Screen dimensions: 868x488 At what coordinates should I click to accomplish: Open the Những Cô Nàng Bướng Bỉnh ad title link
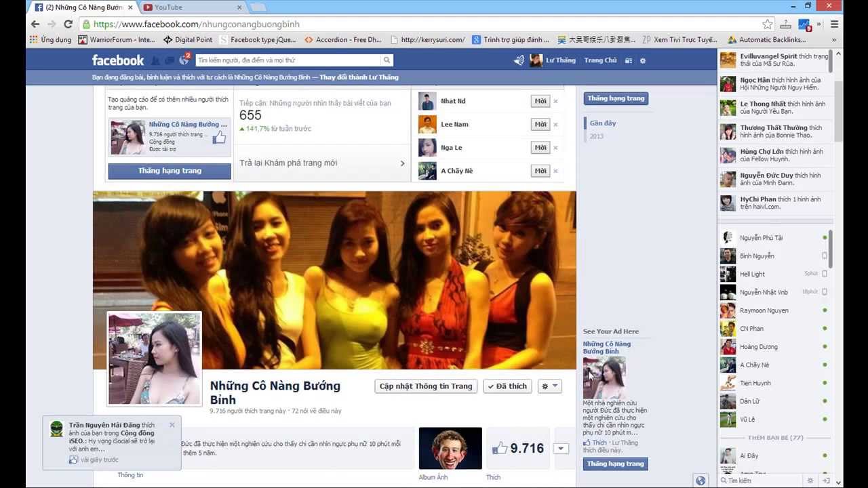click(607, 348)
